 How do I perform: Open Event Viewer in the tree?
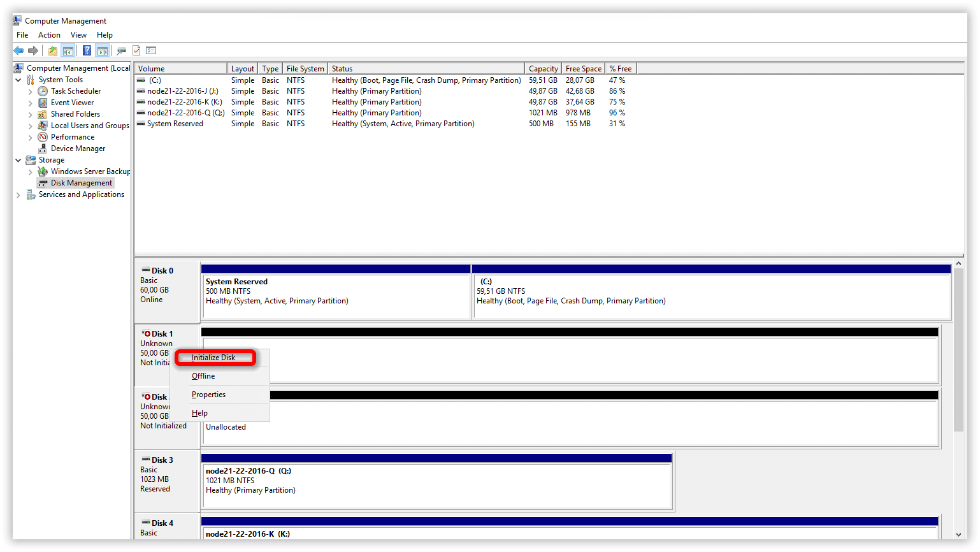coord(72,103)
